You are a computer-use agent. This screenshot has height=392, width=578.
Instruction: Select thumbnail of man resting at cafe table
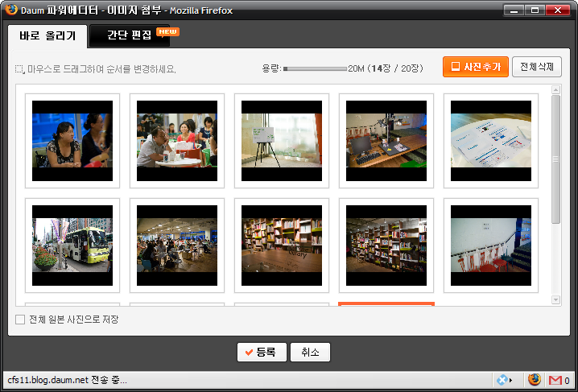click(177, 141)
